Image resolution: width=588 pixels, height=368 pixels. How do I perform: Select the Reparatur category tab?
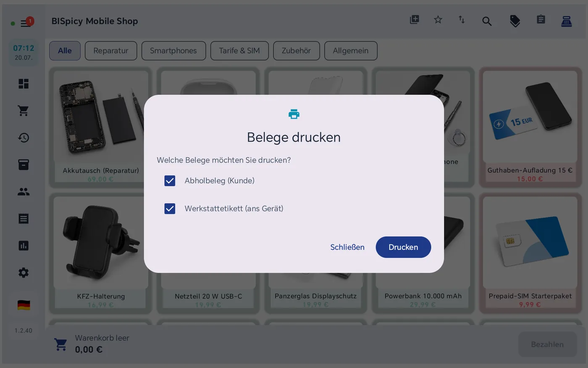coord(111,50)
